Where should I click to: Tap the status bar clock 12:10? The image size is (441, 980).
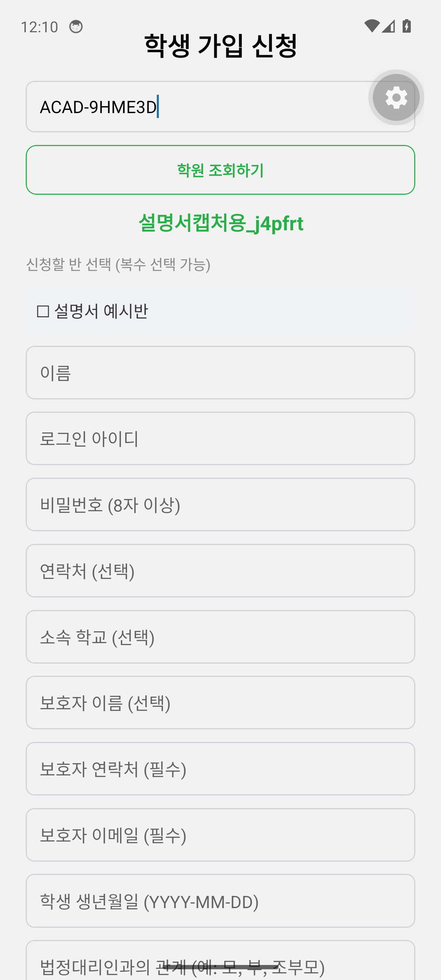pos(39,27)
